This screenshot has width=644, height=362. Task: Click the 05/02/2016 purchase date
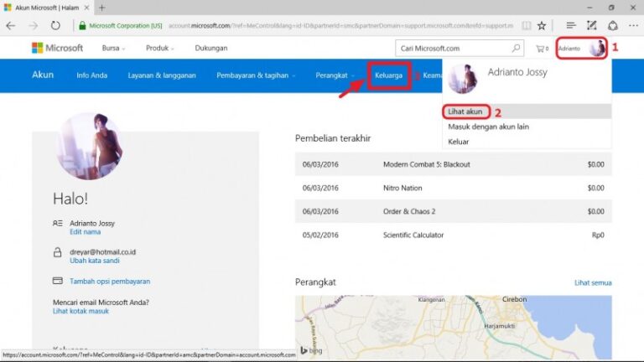click(x=320, y=235)
